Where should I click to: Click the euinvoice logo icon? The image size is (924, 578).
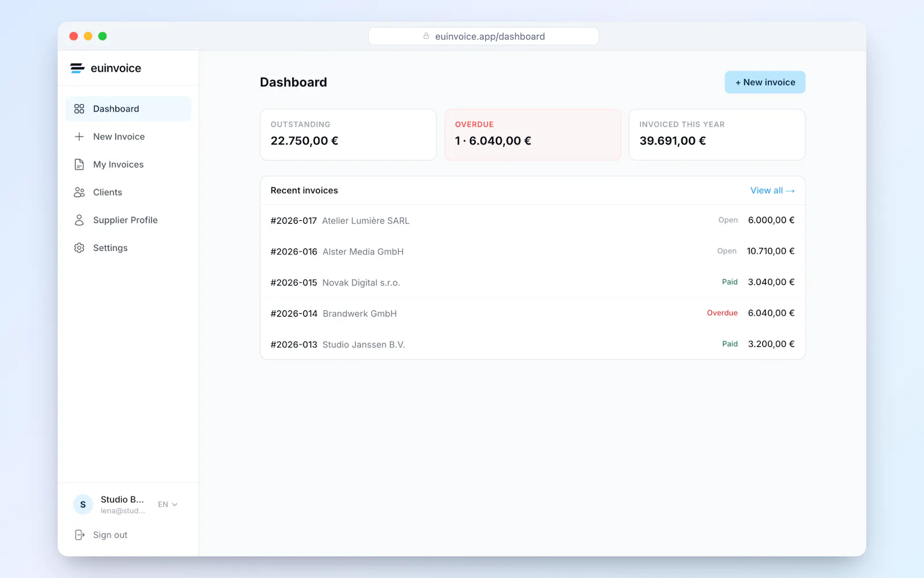pos(77,68)
